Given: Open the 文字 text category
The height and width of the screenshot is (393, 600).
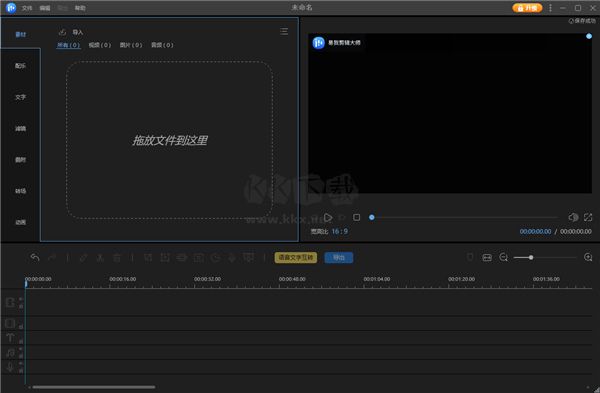Looking at the screenshot, I should [x=21, y=97].
